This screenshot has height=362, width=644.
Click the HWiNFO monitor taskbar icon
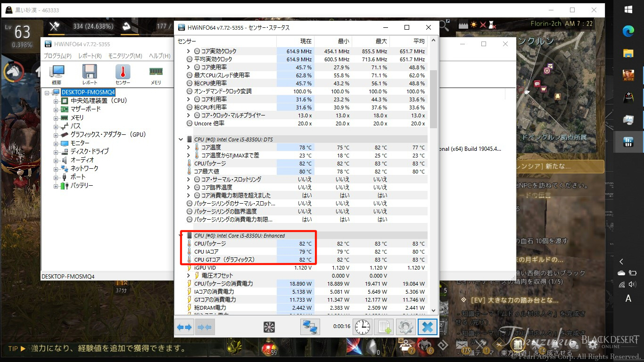coord(628,120)
